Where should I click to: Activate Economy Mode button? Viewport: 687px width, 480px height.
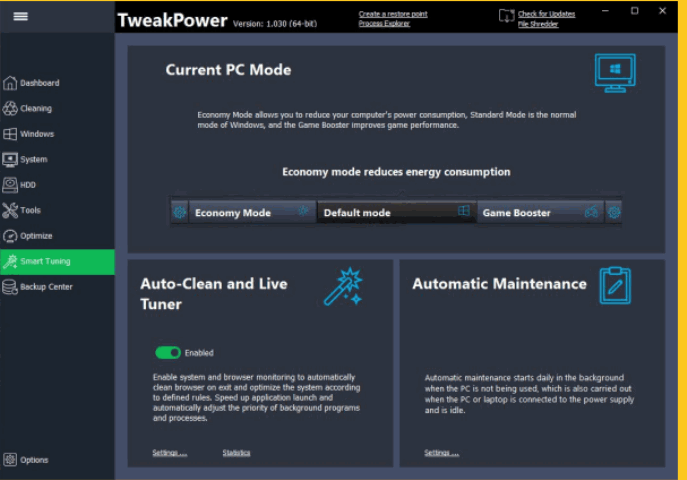pyautogui.click(x=252, y=212)
